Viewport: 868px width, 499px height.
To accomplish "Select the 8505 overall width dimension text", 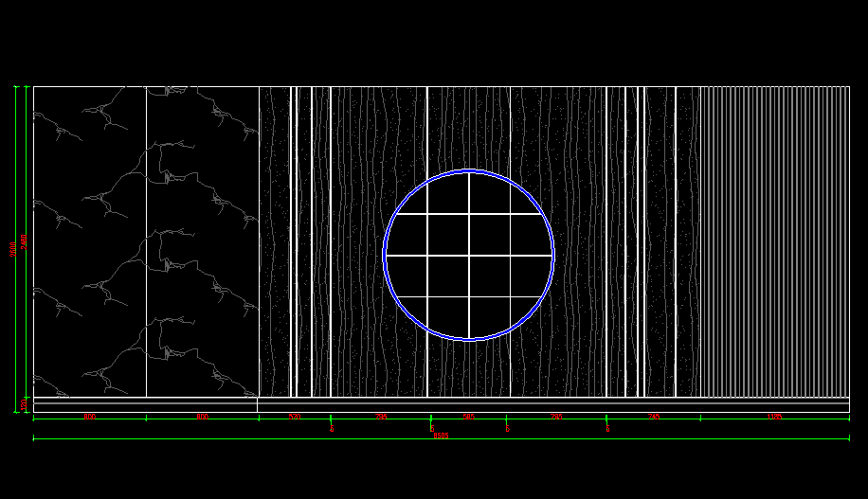I will 441,436.
